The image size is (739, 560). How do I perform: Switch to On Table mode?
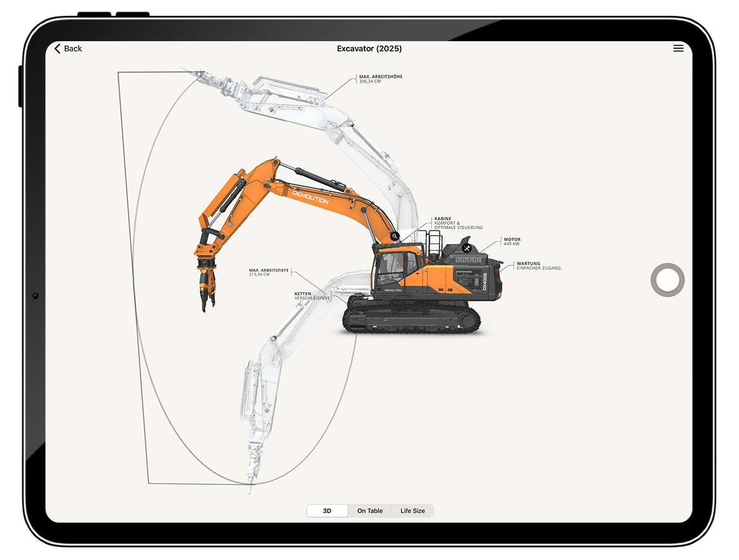click(x=369, y=511)
